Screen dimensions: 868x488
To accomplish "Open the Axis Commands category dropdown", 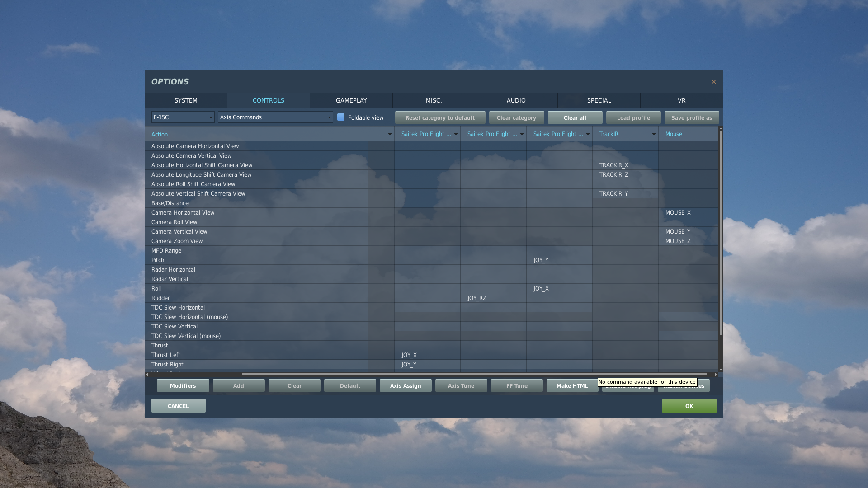I will (x=275, y=117).
